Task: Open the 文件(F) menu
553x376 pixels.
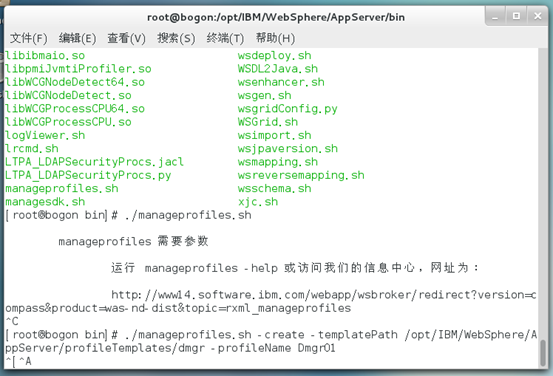Action: tap(28, 38)
